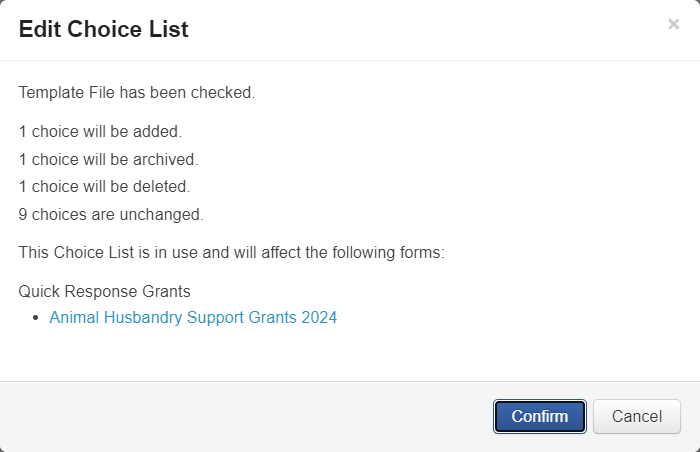Screen dimensions: 700x452
Task: Click the Quick Response Grants heading
Action: pyautogui.click(x=105, y=292)
